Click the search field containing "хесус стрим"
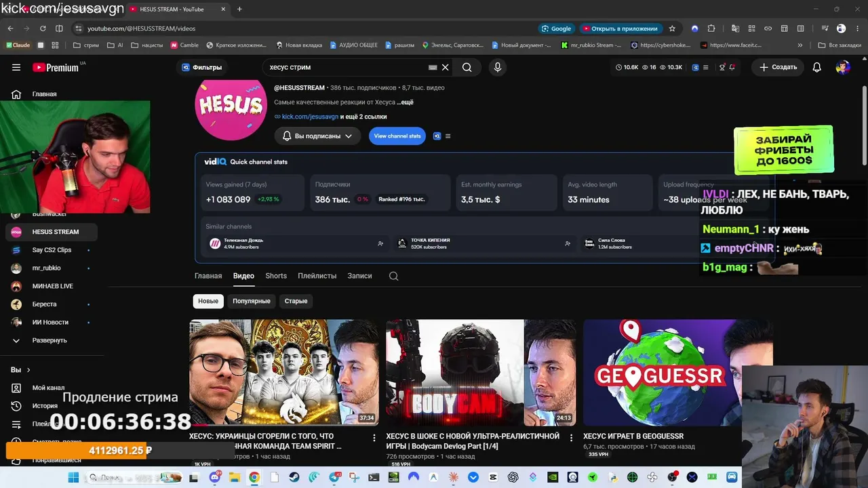868x488 pixels. point(346,67)
